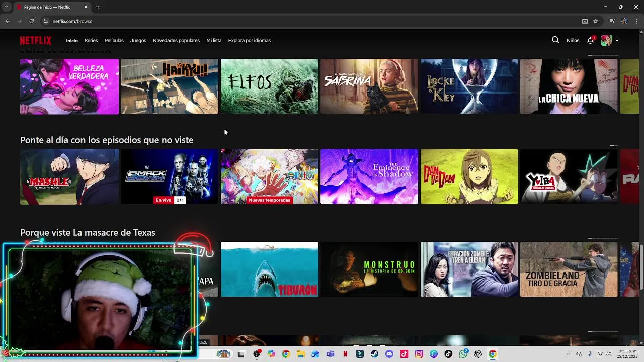Open the Películas menu item
The image size is (644, 362).
click(114, 41)
